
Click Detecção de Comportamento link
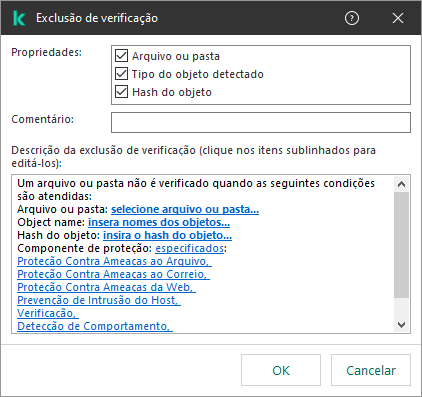pyautogui.click(x=95, y=326)
